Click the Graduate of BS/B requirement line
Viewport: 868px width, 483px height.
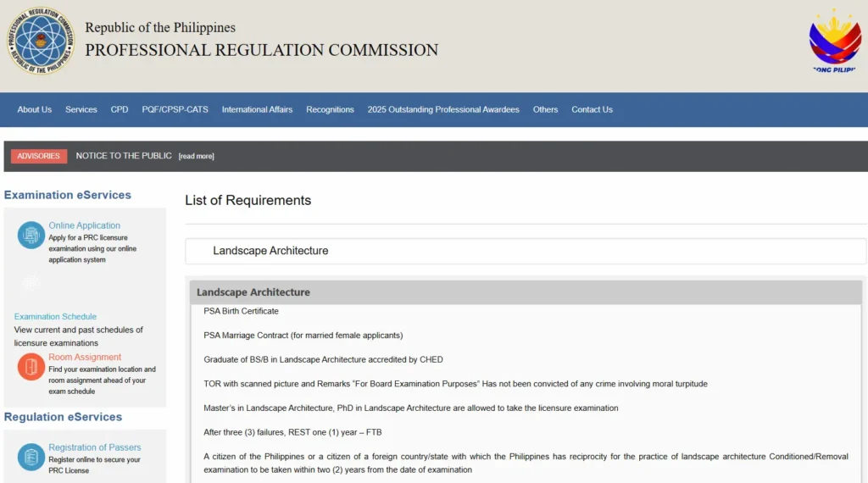(323, 359)
